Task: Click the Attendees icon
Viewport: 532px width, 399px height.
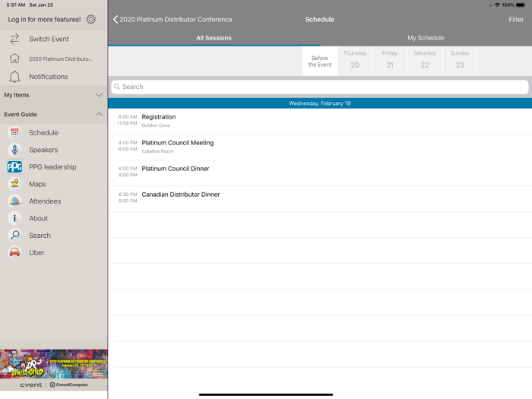Action: tap(14, 201)
